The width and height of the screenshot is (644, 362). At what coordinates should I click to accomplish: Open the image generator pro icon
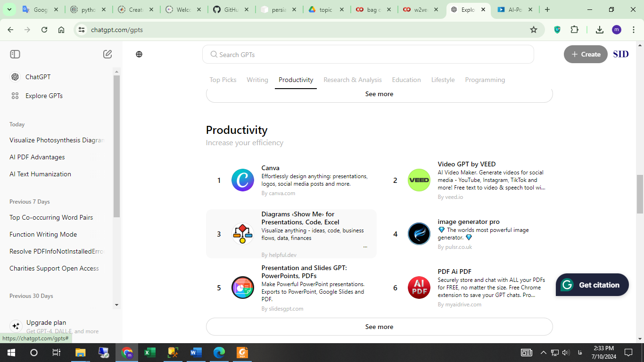[x=419, y=234]
